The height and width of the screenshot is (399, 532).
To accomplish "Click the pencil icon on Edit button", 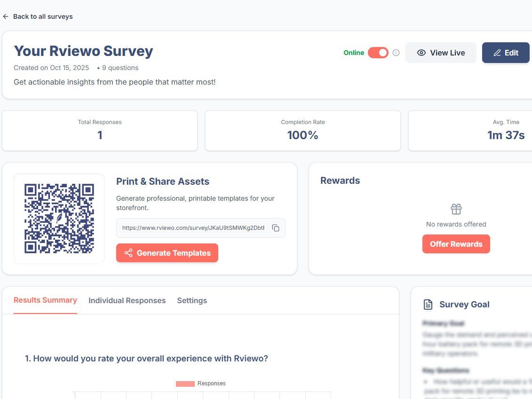I will point(497,53).
